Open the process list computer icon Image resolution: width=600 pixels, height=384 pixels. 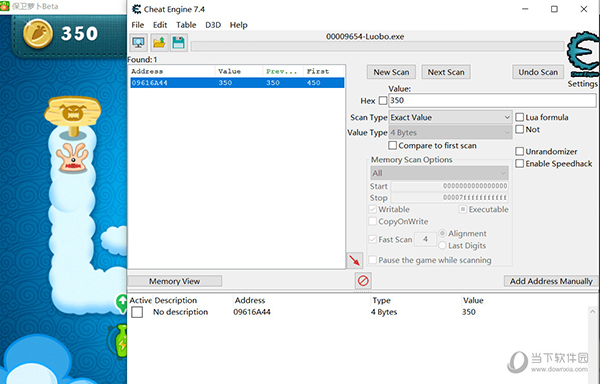[x=138, y=42]
